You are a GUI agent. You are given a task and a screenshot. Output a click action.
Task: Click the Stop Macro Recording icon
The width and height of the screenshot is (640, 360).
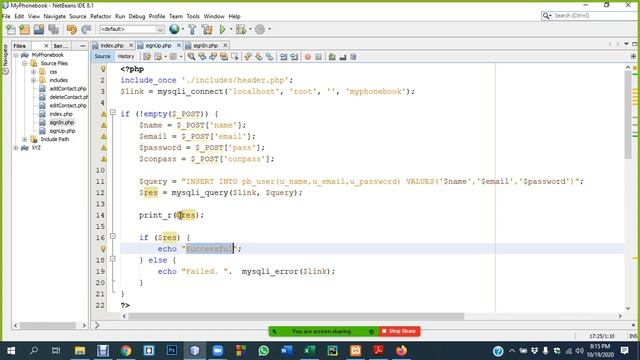point(318,57)
